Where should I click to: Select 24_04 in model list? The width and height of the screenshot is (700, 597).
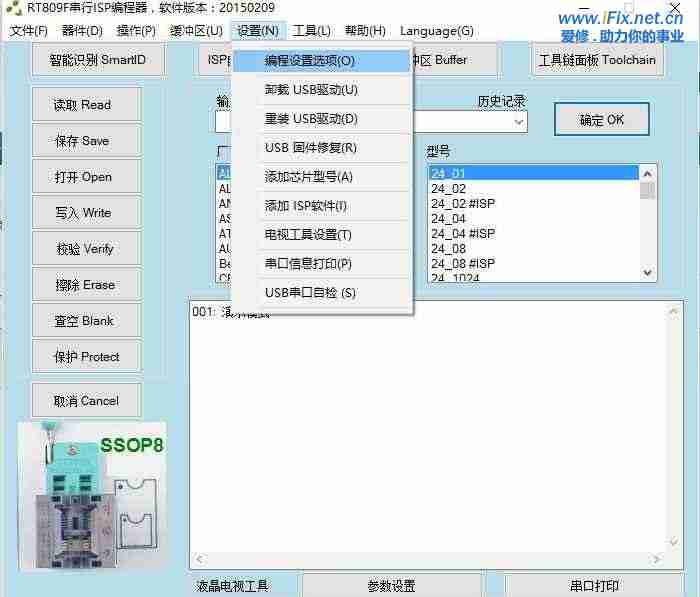coord(533,219)
